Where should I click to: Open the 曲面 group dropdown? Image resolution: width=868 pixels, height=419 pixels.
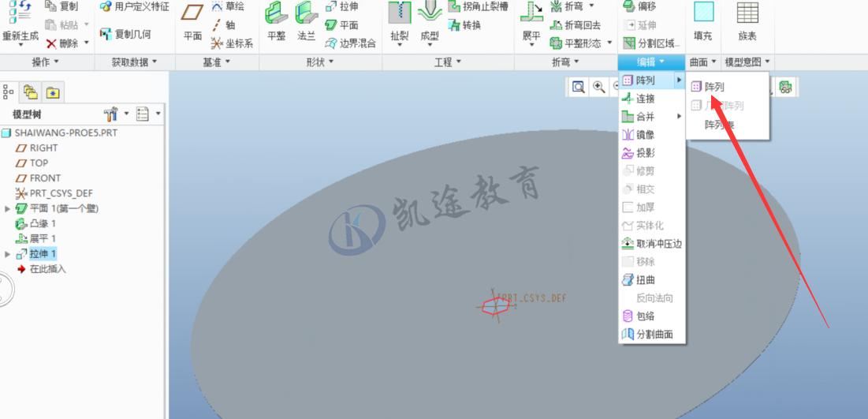(703, 62)
